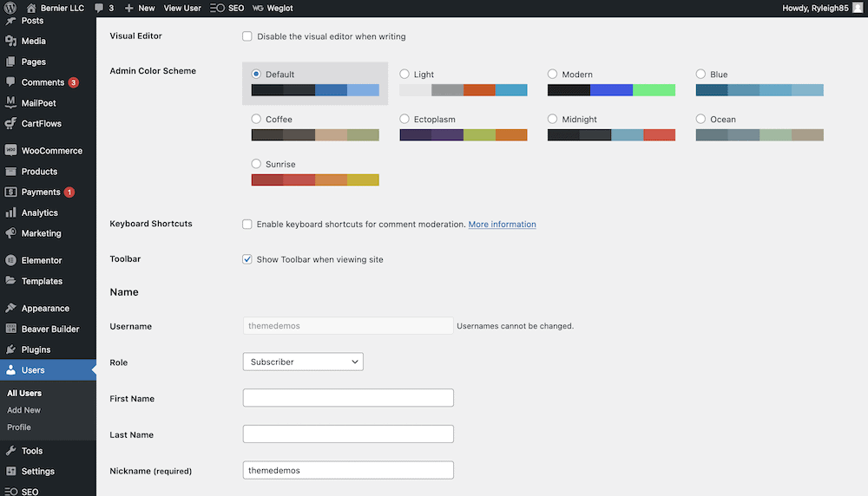The width and height of the screenshot is (868, 496).
Task: Click the First Name input field
Action: [348, 397]
